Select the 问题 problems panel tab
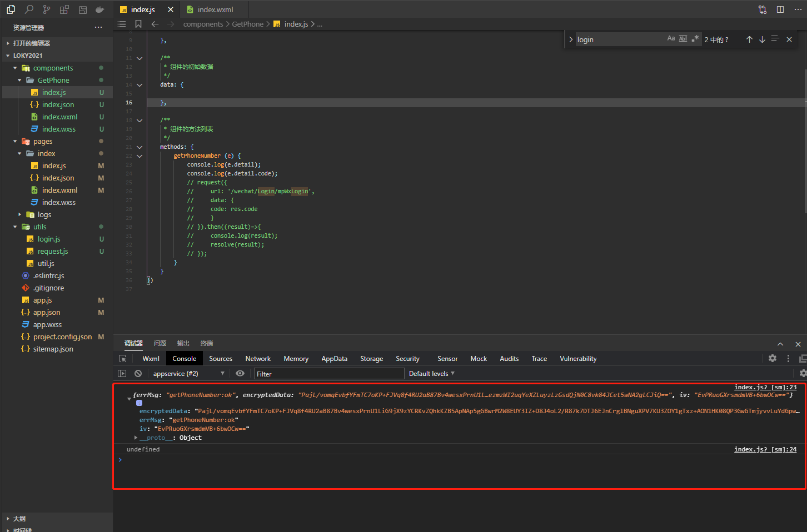The image size is (807, 532). [160, 343]
